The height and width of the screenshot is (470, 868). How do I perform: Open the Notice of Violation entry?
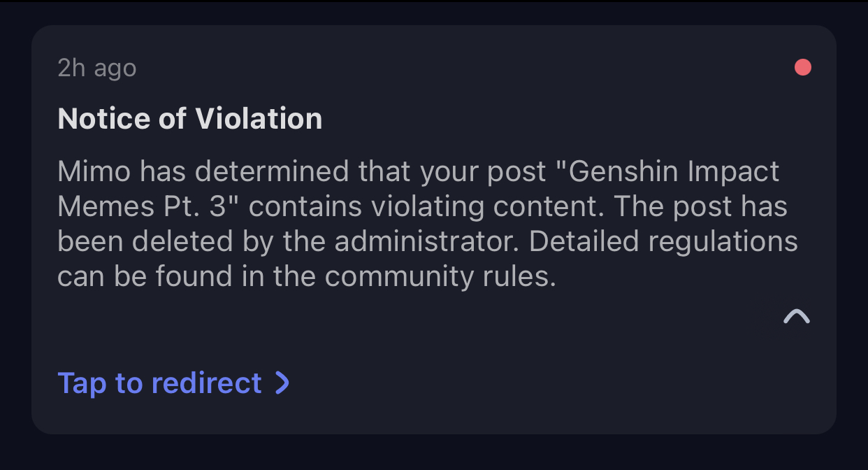pos(190,118)
